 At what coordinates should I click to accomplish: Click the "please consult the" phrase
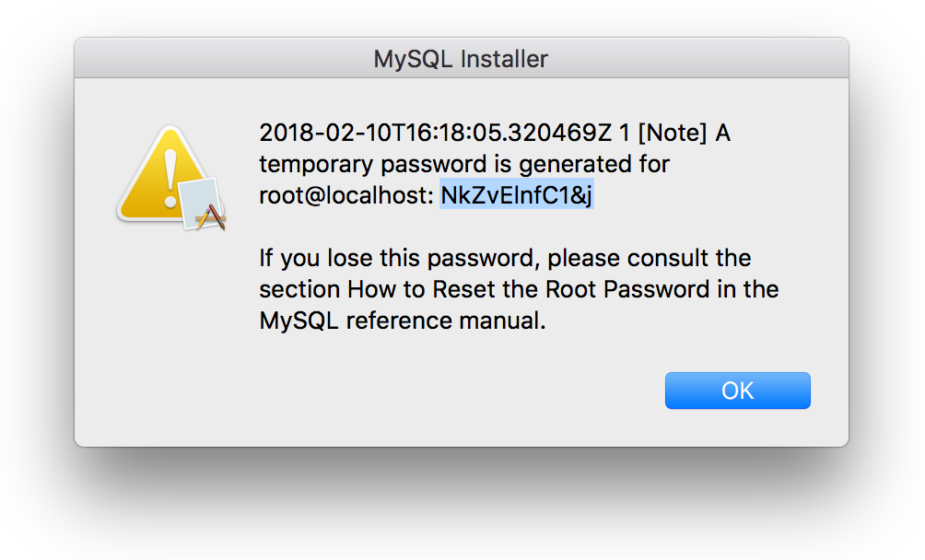pyautogui.click(x=650, y=258)
